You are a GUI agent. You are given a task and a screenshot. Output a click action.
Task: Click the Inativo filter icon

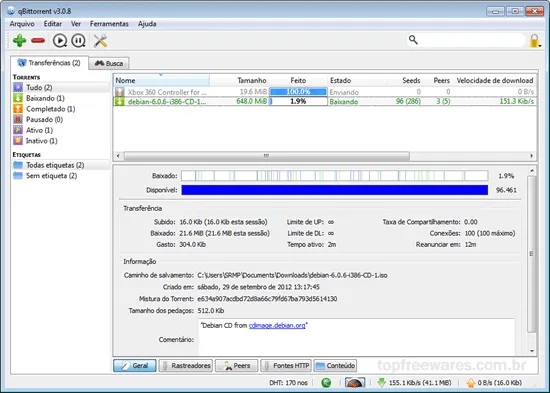point(18,141)
